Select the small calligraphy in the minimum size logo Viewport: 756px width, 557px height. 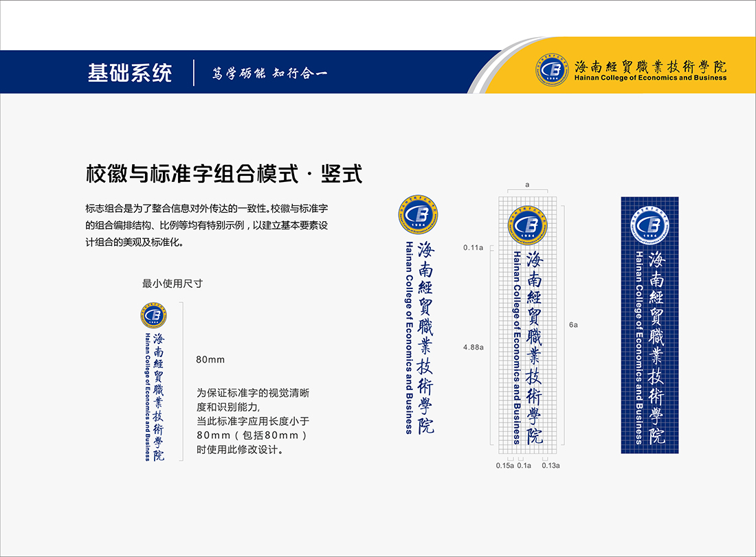pyautogui.click(x=159, y=396)
